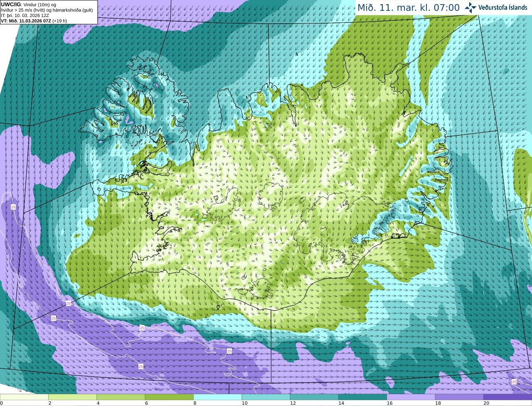532x406 pixels.
Task: Pick the 16–18 m/s light purple legend swatch
Action: click(411, 397)
